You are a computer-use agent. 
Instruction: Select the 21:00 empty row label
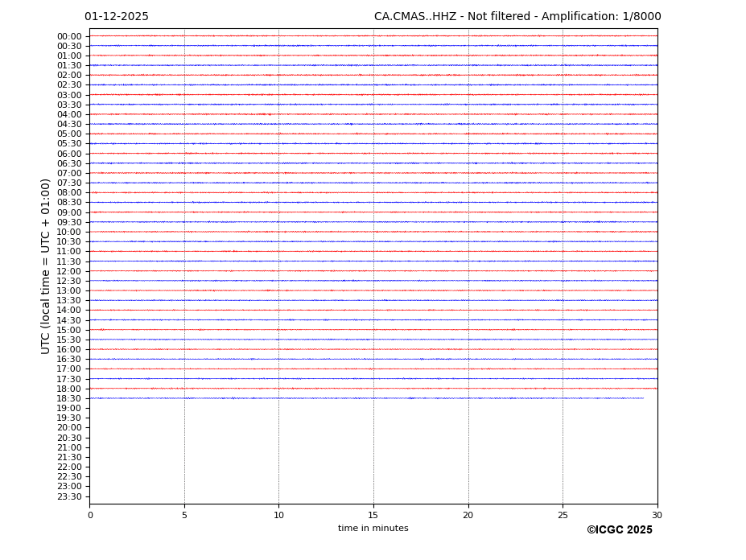click(x=69, y=447)
